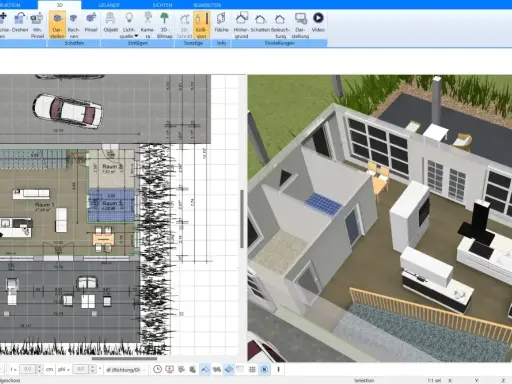Switch to the BEARBEITEN ribbon tab
Image resolution: width=512 pixels, height=384 pixels.
coord(207,5)
